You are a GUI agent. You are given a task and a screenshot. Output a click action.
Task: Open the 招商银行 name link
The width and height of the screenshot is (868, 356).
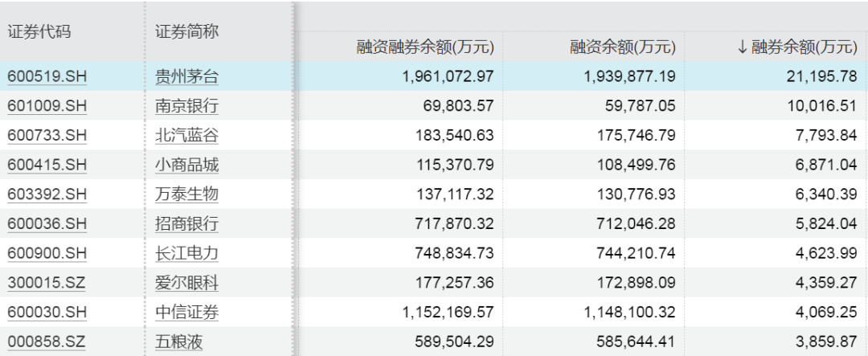[x=186, y=224]
